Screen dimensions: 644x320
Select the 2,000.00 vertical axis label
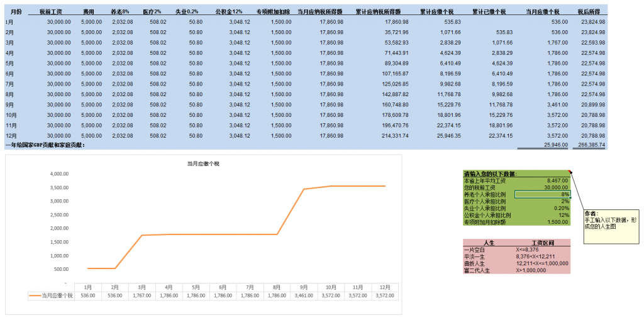click(x=59, y=228)
